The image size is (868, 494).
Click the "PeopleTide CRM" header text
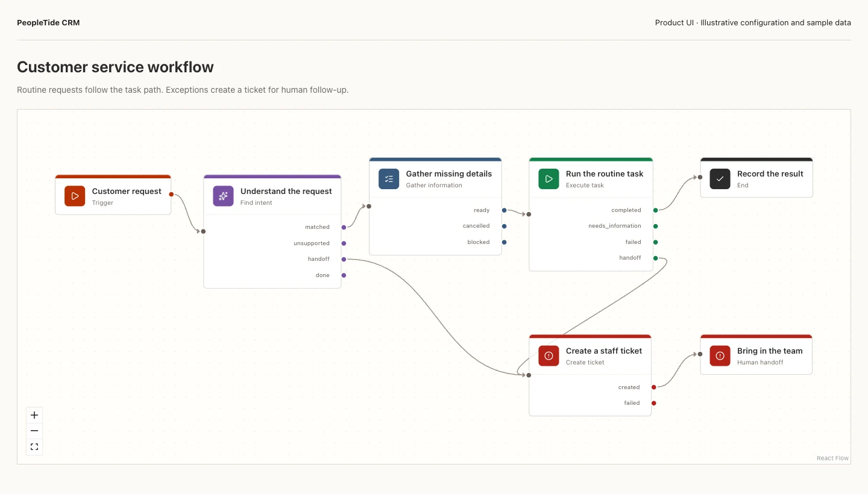point(48,23)
